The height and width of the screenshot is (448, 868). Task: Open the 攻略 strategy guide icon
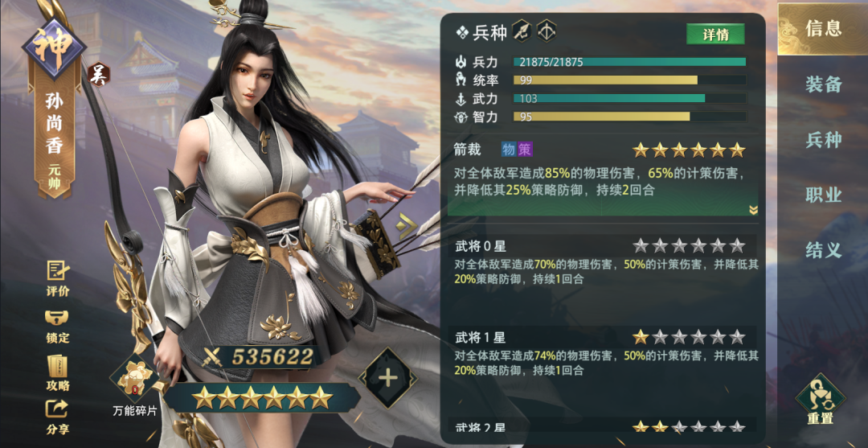point(58,373)
